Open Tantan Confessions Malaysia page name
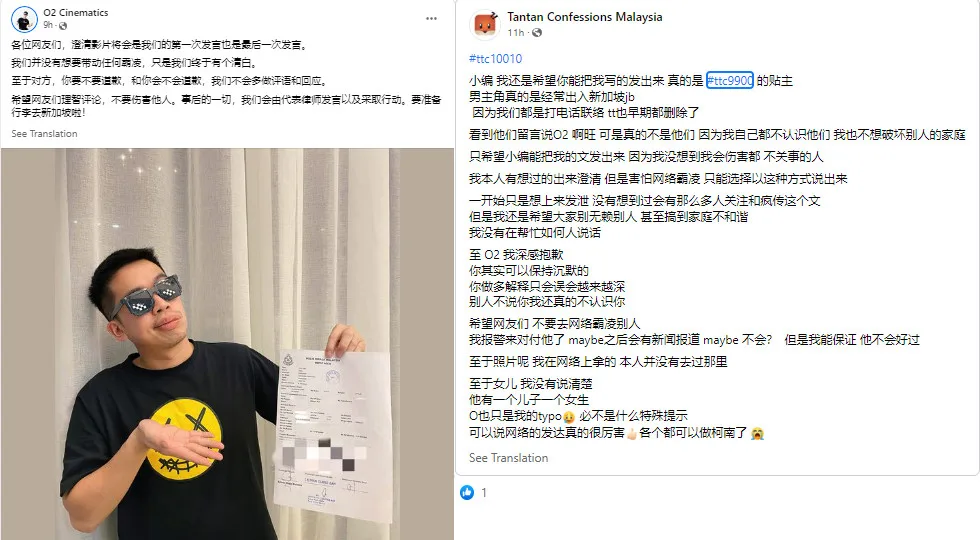Screen dimensions: 980x540 click(584, 17)
